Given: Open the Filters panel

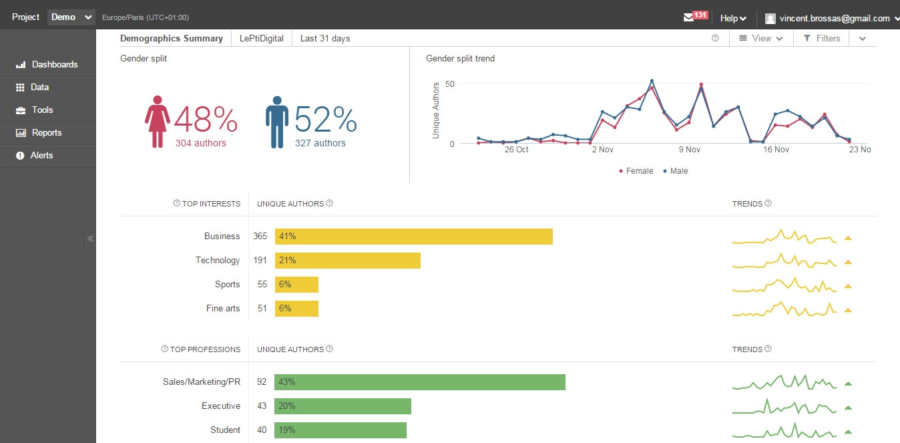Looking at the screenshot, I should (x=820, y=38).
